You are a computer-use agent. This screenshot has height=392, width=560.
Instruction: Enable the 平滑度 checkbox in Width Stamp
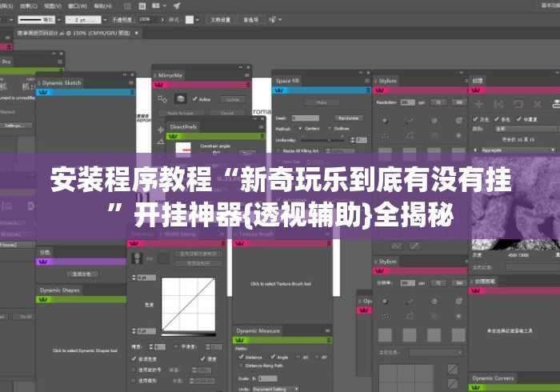tap(176, 346)
